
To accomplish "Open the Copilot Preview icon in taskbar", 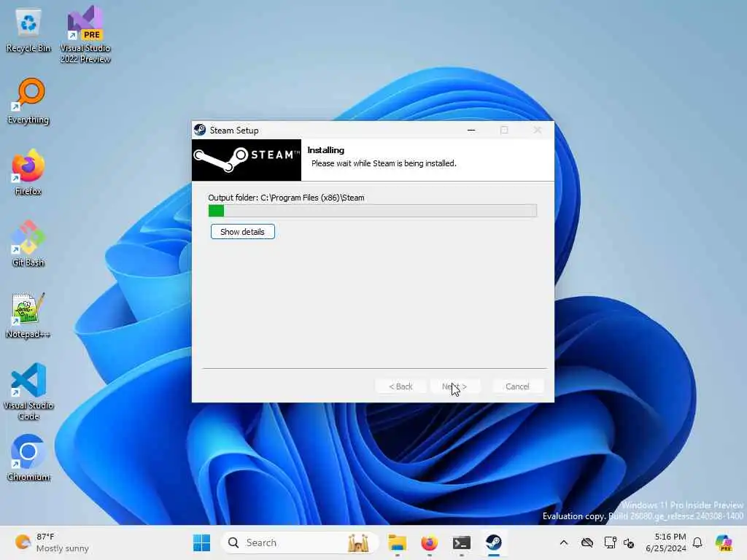I will coord(724,542).
